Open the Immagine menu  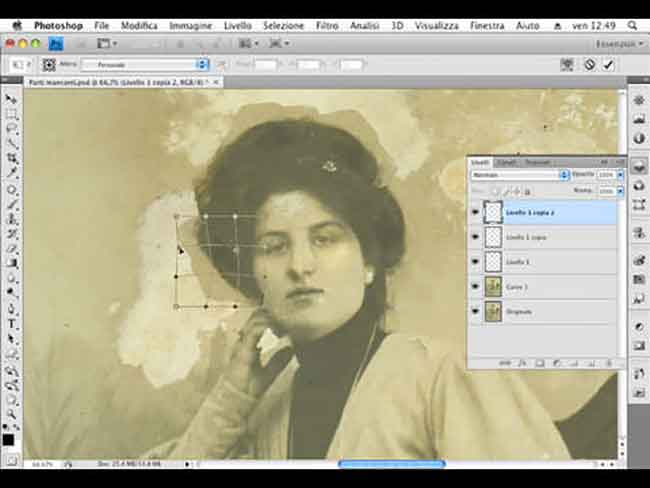pyautogui.click(x=191, y=26)
